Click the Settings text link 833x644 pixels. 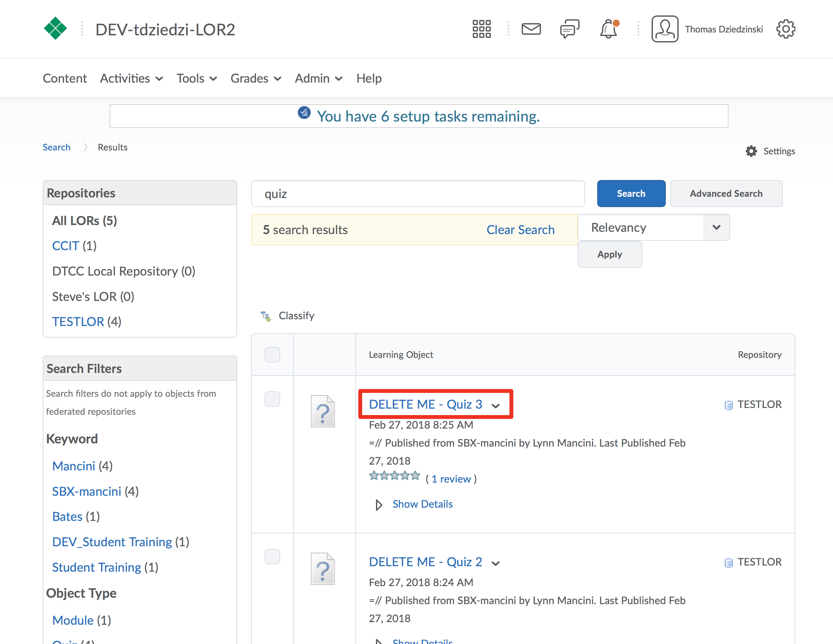tap(779, 151)
